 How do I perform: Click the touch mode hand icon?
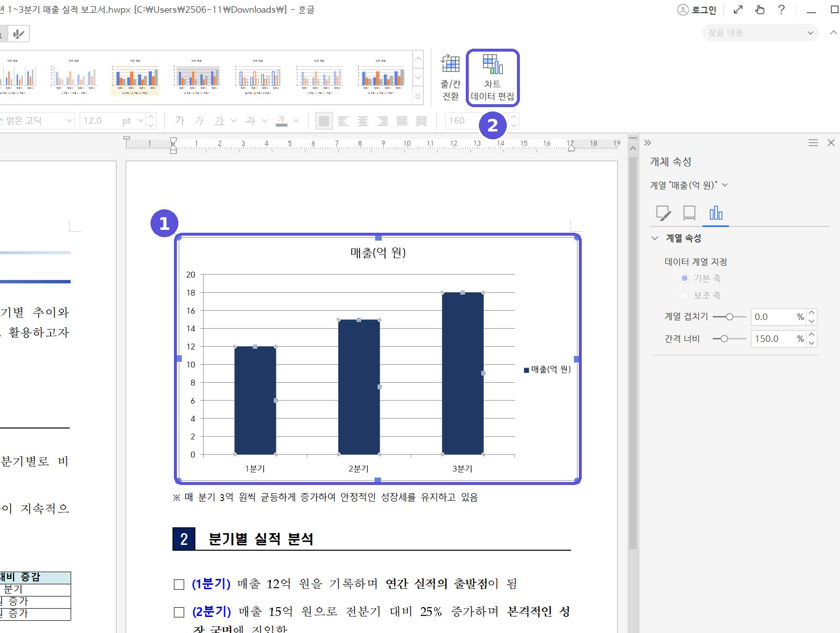[x=760, y=10]
